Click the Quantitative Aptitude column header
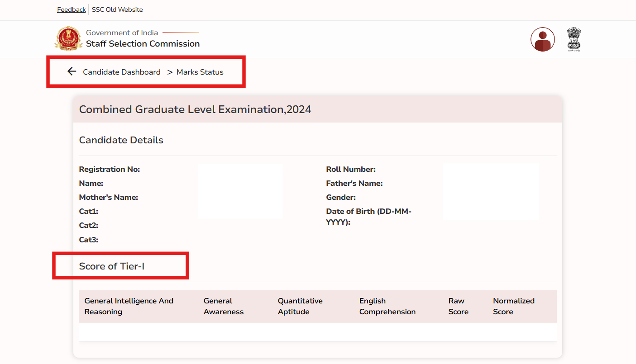 [x=300, y=306]
